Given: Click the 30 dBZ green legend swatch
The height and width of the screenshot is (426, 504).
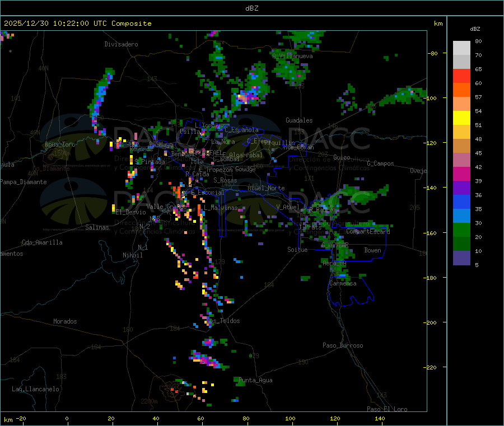Looking at the screenshot, I should click(461, 230).
